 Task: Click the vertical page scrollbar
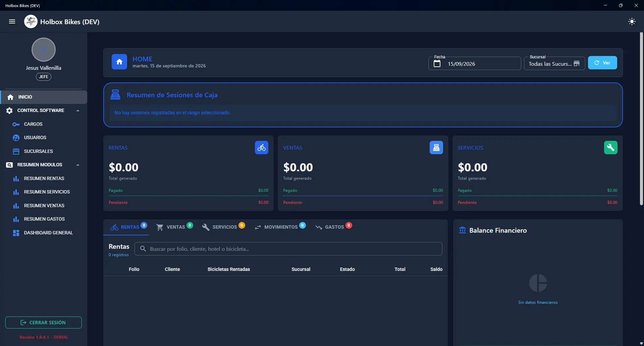(641, 119)
